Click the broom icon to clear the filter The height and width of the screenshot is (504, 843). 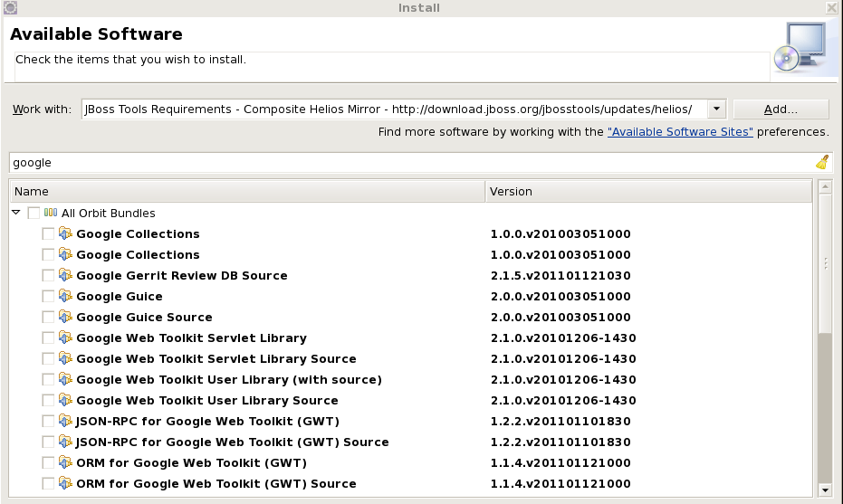point(822,163)
